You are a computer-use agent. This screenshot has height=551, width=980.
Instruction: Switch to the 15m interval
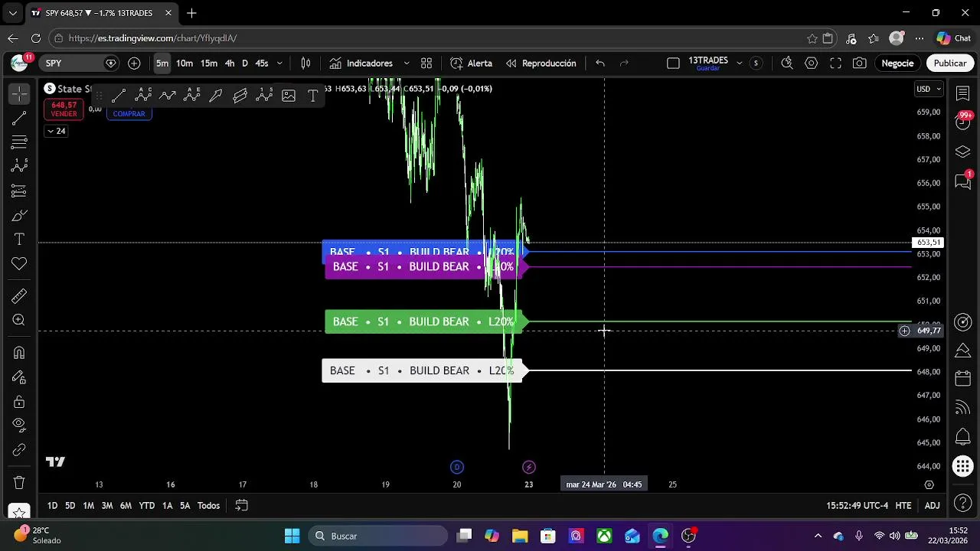pyautogui.click(x=209, y=64)
